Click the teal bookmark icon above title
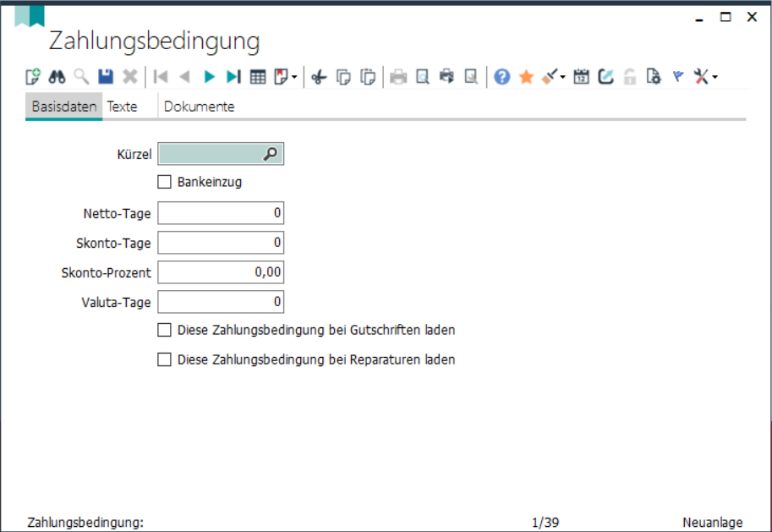The height and width of the screenshot is (532, 772). tap(30, 16)
